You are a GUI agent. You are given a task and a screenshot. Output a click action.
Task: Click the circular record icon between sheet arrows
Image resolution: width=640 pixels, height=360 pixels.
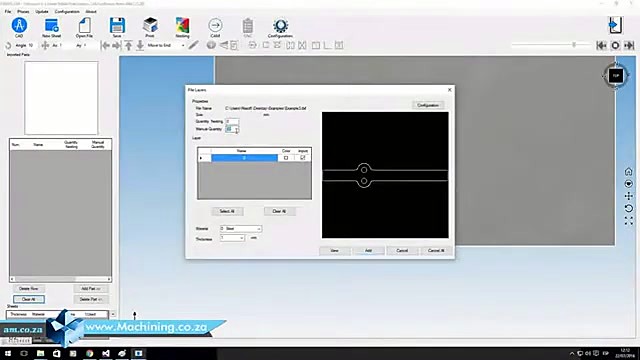pos(615,45)
